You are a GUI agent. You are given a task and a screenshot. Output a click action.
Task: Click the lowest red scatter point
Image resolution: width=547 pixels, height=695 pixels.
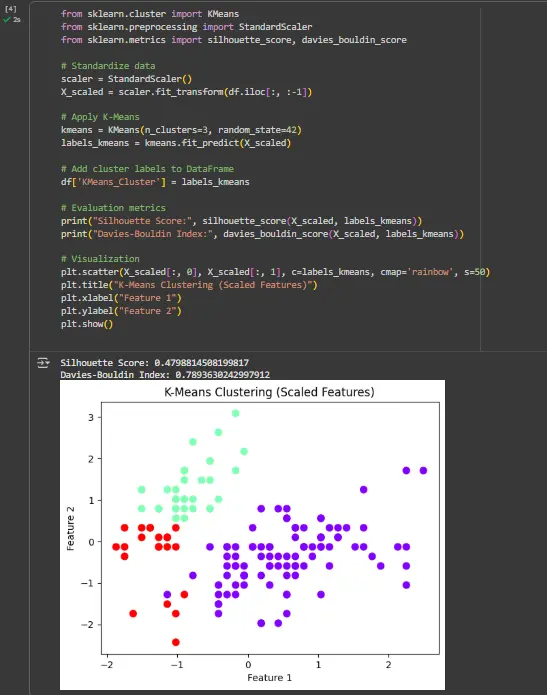[x=176, y=642]
